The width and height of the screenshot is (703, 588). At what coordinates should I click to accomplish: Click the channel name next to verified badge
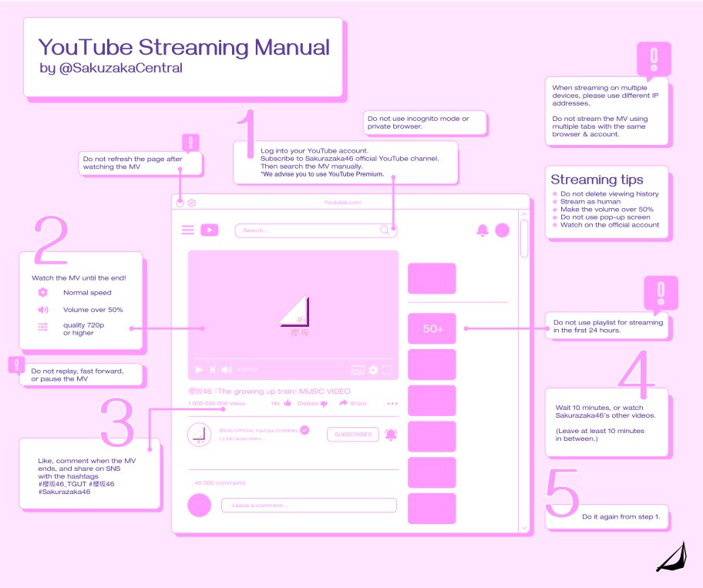pos(258,430)
